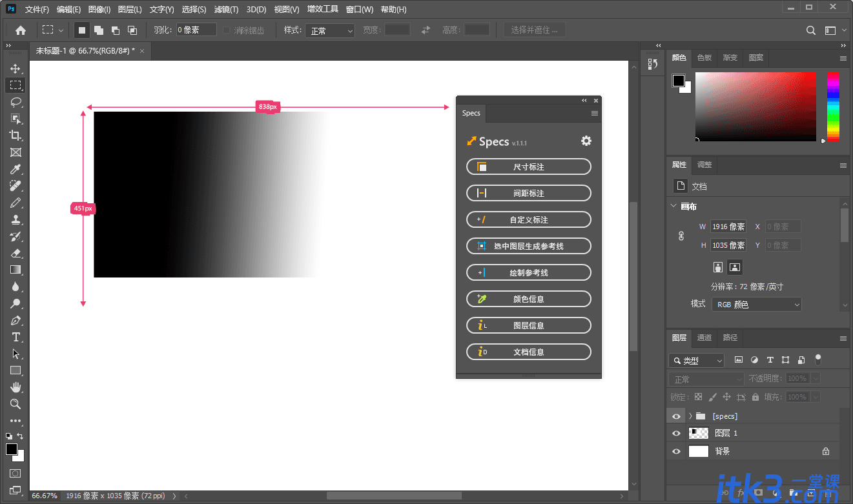
Task: Select the Hand tool
Action: pyautogui.click(x=15, y=387)
